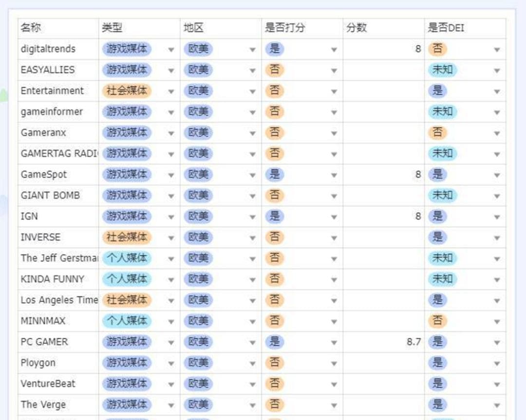Click the 是 scoring tag for IGN

275,217
